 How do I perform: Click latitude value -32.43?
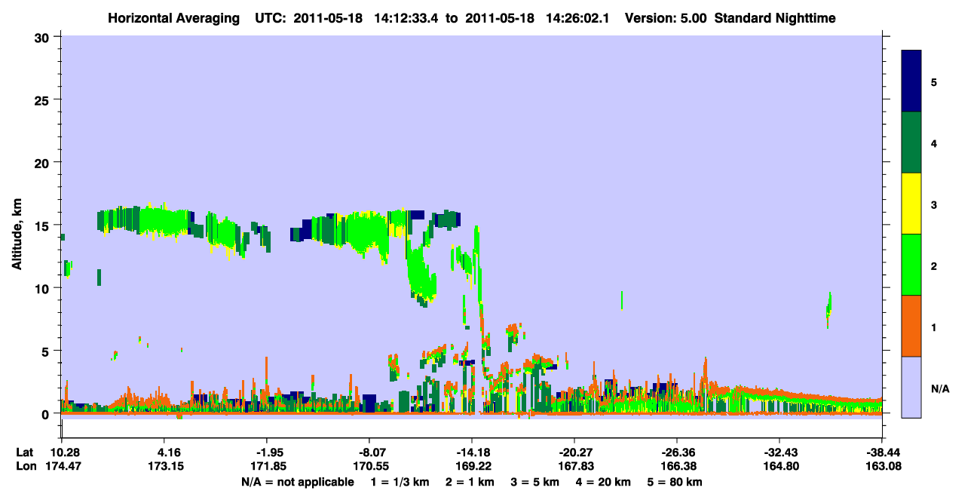click(x=779, y=452)
